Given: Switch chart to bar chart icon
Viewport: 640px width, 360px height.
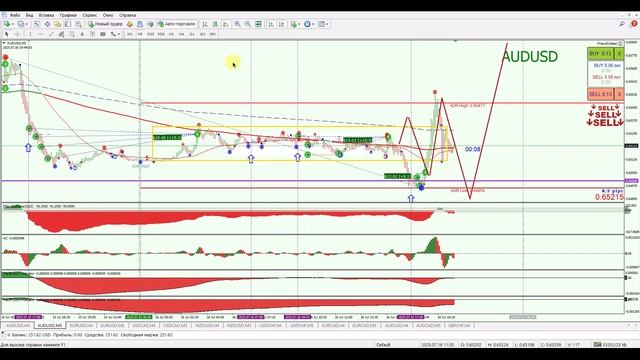Looking at the screenshot, I should tap(205, 24).
